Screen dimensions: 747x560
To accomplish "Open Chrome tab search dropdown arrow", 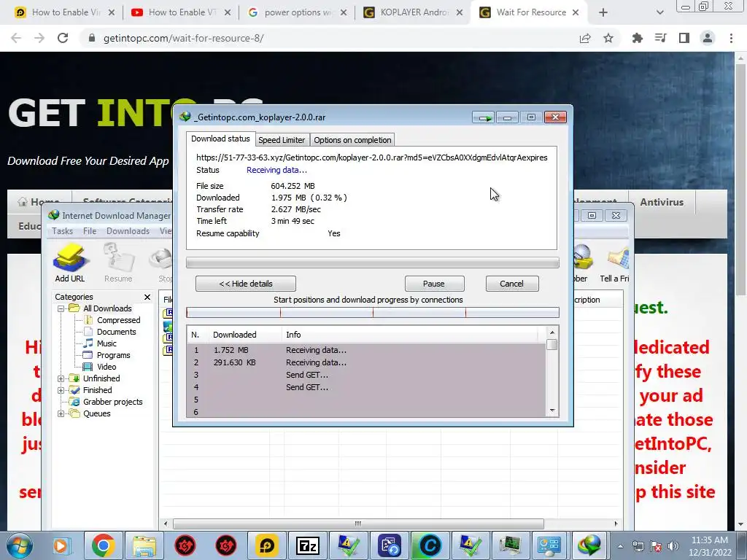I will click(659, 12).
